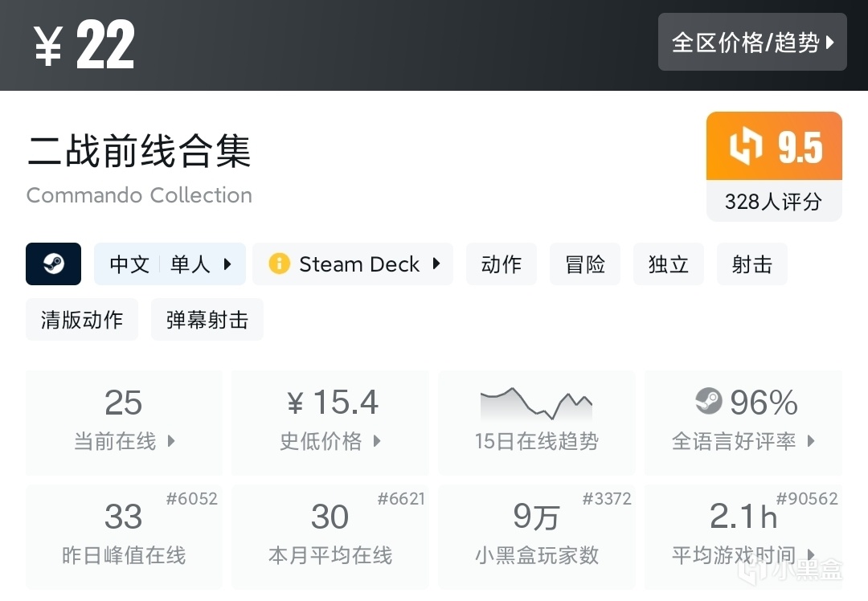Screen dimensions: 868x601
Task: Tap the 弹幕射击 tag
Action: [x=207, y=320]
